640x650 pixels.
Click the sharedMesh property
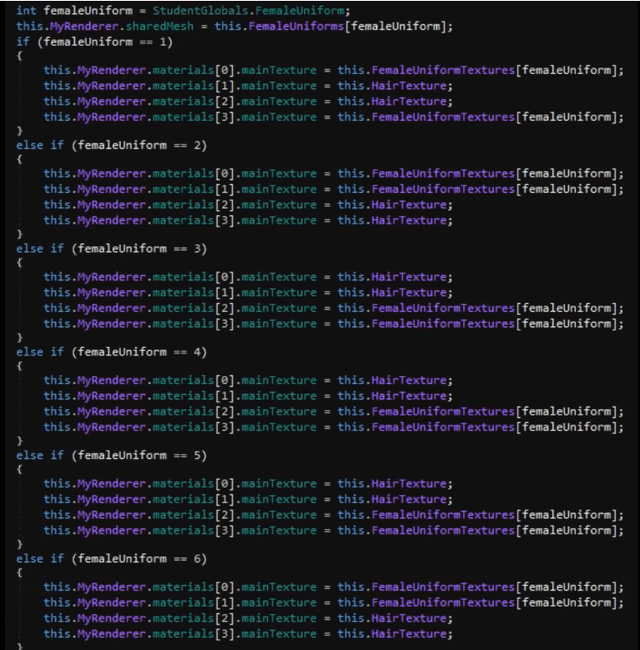(x=160, y=26)
